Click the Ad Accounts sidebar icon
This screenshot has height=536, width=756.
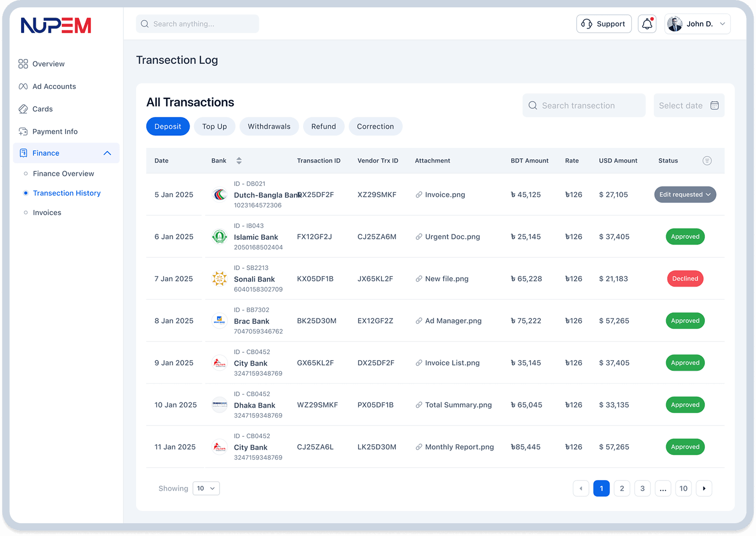point(23,86)
